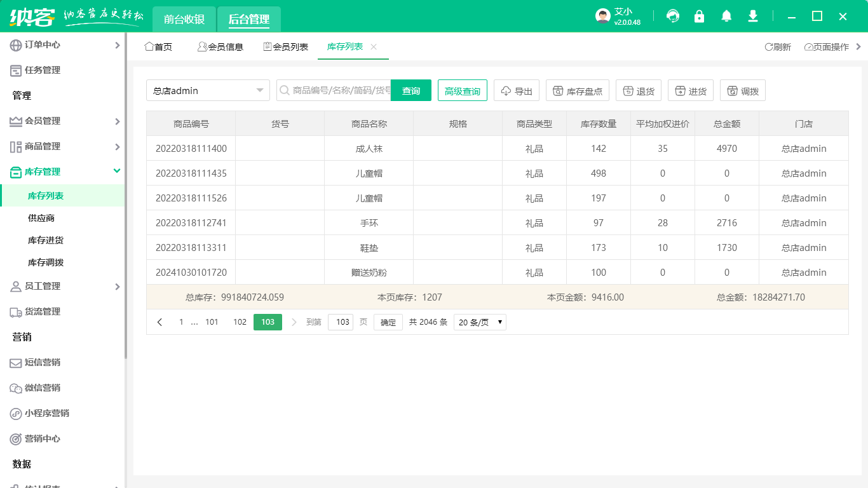
Task: Open the 总店admin store dropdown
Action: pos(208,91)
